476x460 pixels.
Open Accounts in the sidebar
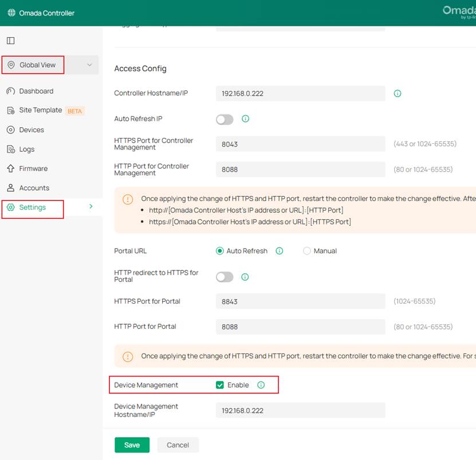(x=34, y=188)
